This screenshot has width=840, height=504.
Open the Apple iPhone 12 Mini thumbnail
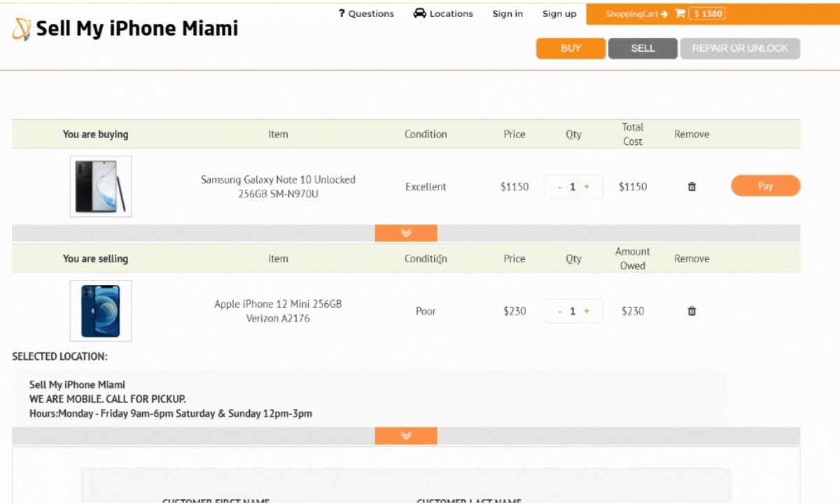coord(101,311)
